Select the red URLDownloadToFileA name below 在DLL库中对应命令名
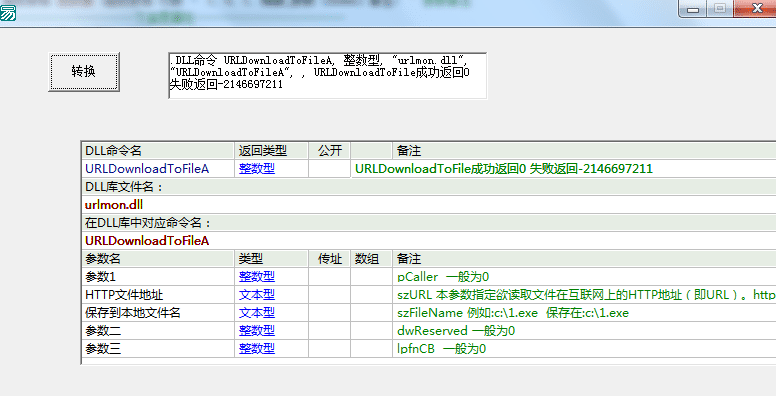The width and height of the screenshot is (776, 396). [147, 241]
